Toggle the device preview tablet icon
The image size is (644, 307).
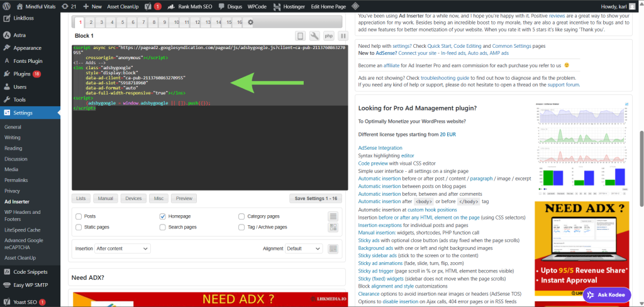[300, 36]
